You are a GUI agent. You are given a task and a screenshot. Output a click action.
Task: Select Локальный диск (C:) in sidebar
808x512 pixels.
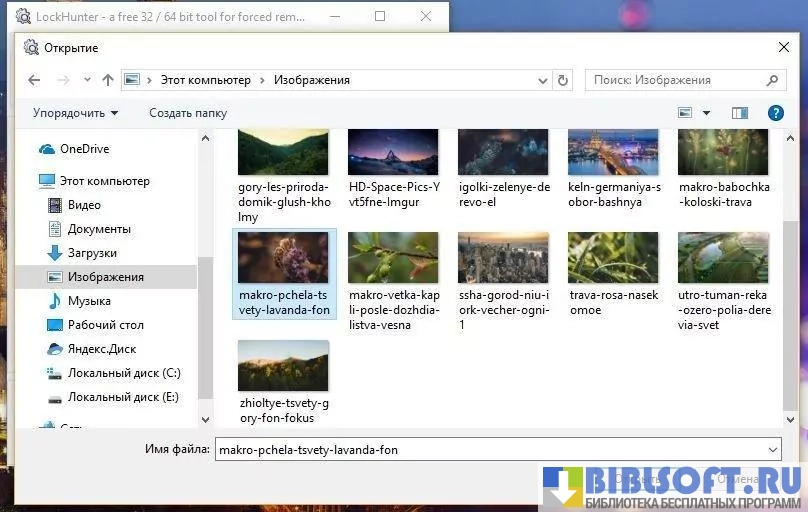pyautogui.click(x=124, y=373)
